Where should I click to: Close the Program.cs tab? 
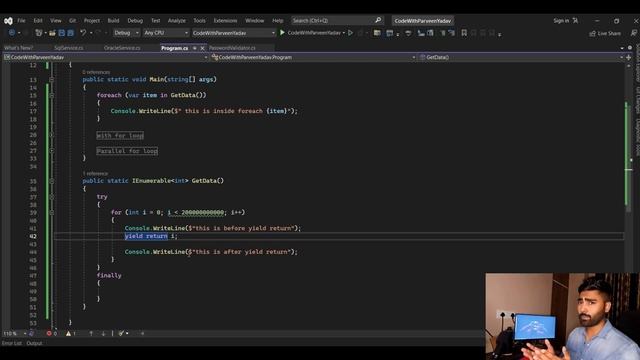[x=202, y=48]
